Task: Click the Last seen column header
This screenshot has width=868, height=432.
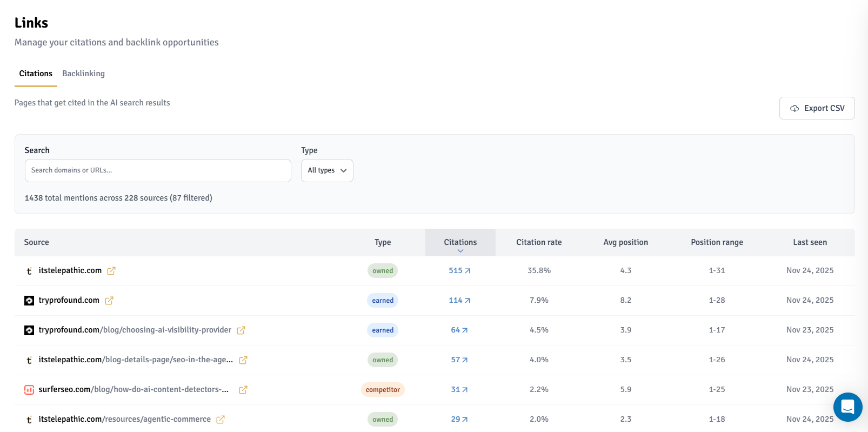Action: click(810, 242)
